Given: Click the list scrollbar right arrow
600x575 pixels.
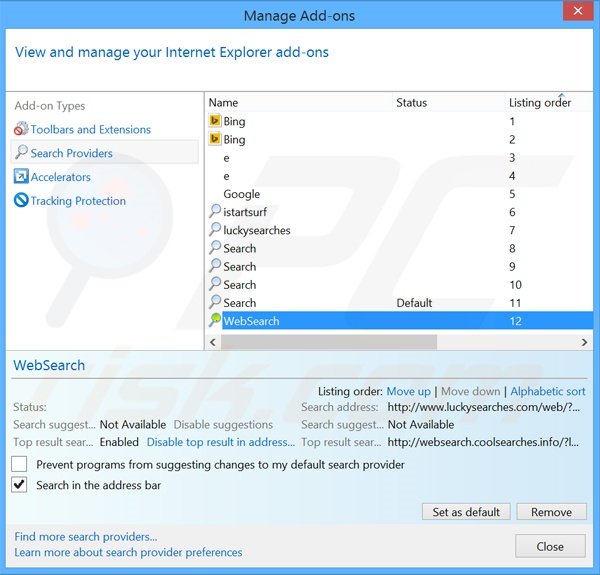Looking at the screenshot, I should coord(584,342).
